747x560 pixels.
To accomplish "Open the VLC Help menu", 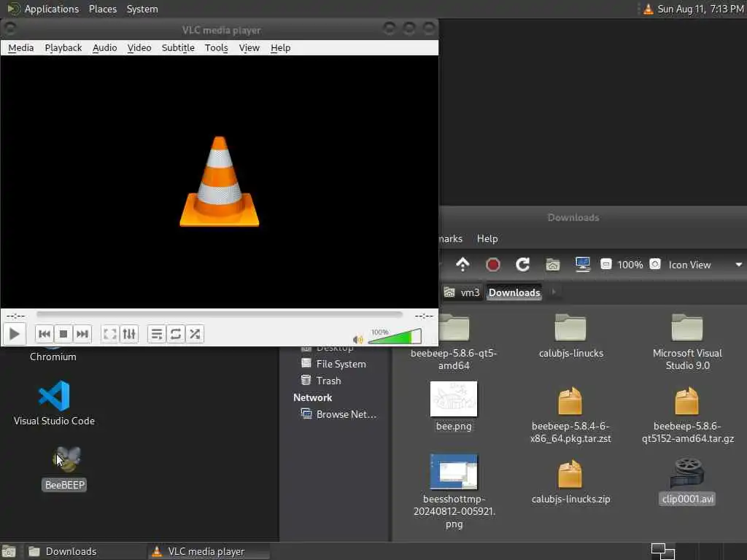I will [x=281, y=47].
